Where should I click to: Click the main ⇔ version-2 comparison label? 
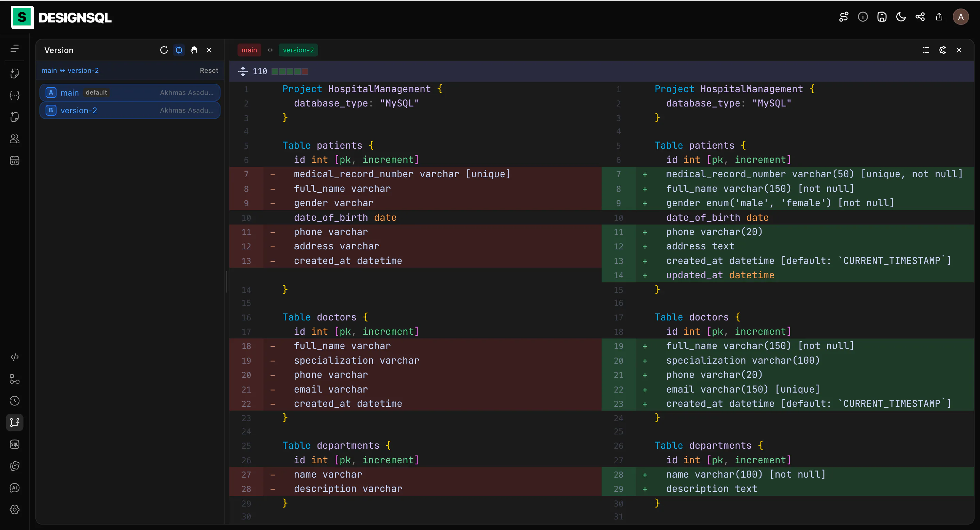[70, 71]
